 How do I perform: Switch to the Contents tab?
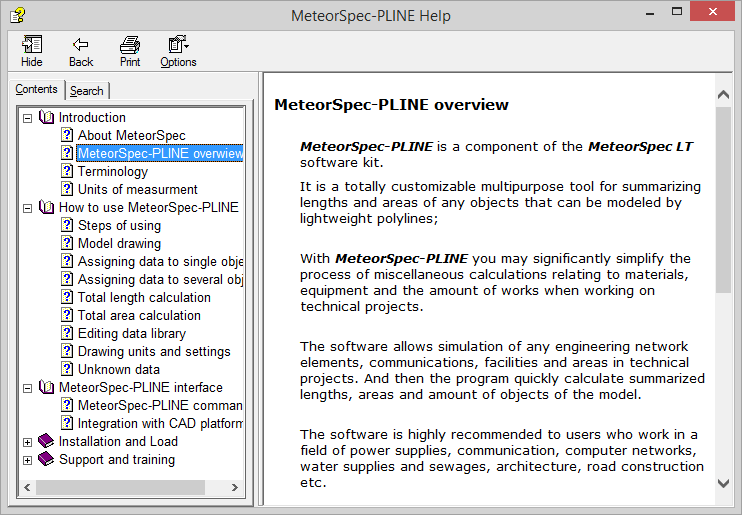36,89
